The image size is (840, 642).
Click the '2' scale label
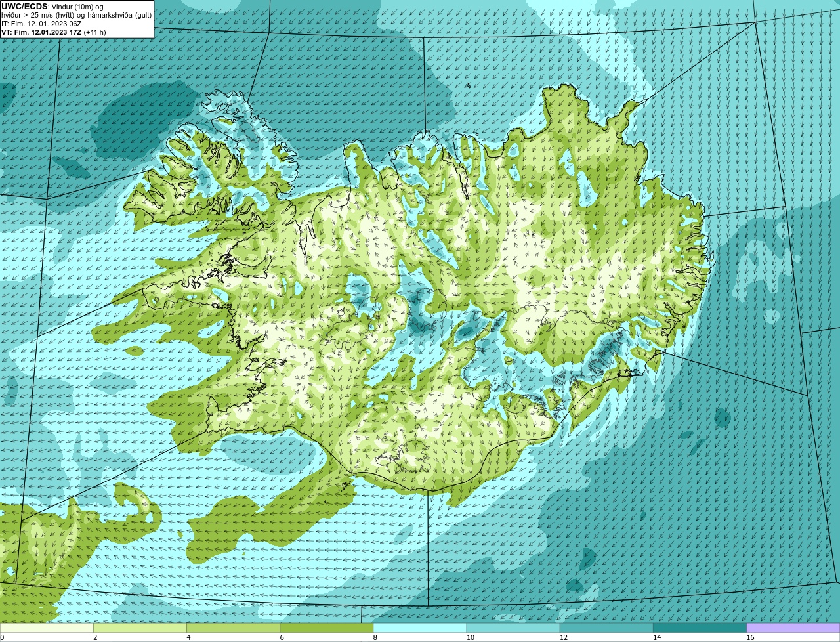pyautogui.click(x=95, y=637)
